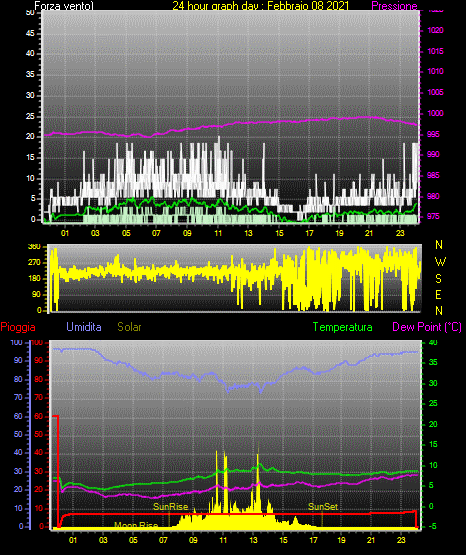Click the 'SunSet' marker label
This screenshot has height=555, width=466.
click(x=323, y=507)
